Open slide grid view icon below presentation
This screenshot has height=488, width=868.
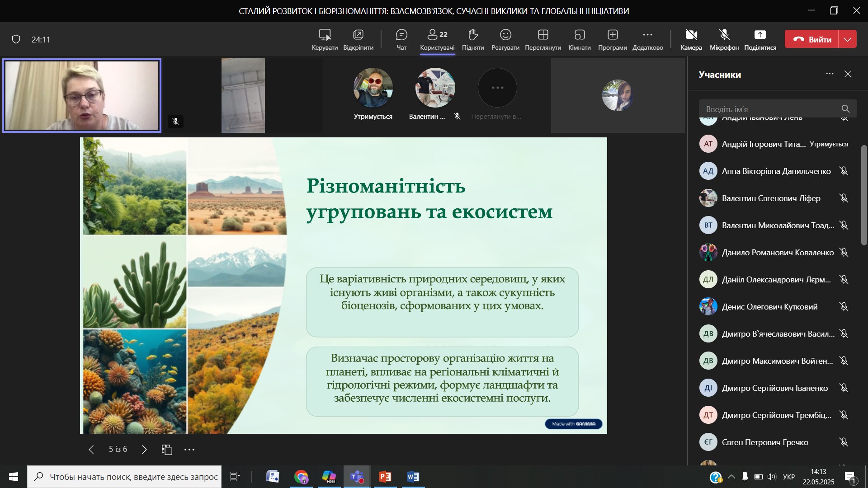click(x=167, y=449)
